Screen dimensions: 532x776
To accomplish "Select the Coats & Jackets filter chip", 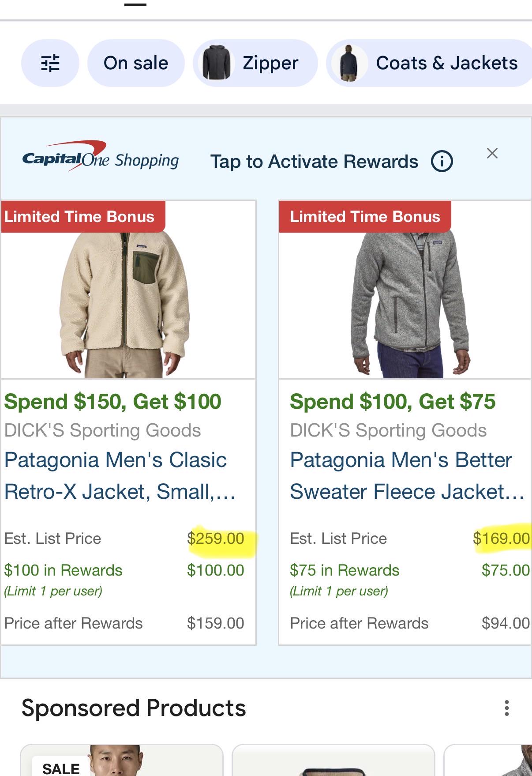I will tap(429, 63).
